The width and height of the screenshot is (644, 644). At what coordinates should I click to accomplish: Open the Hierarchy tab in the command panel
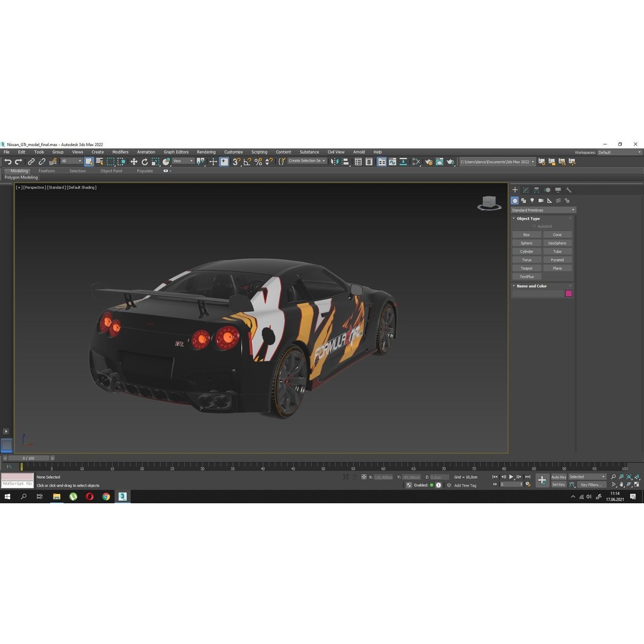click(x=537, y=190)
